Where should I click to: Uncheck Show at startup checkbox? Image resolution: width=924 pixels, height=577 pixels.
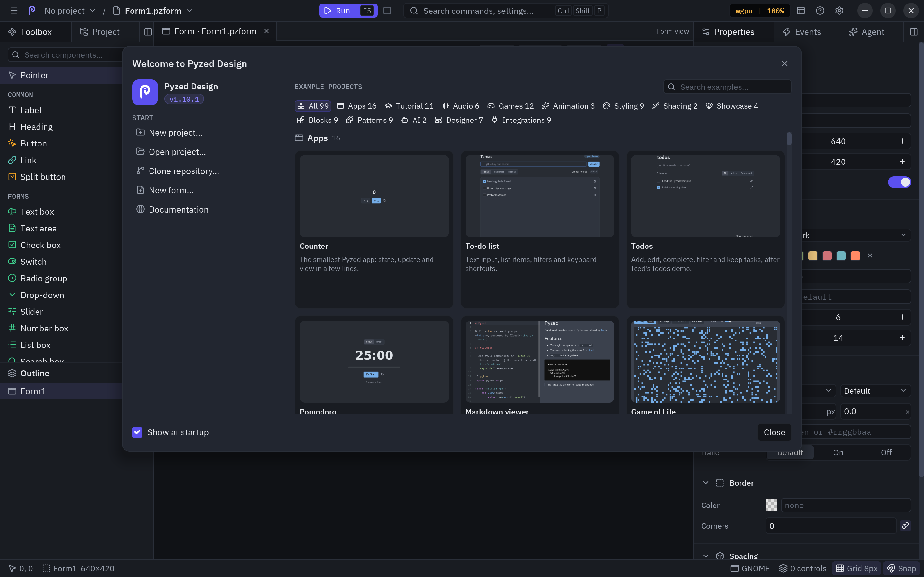coord(137,432)
